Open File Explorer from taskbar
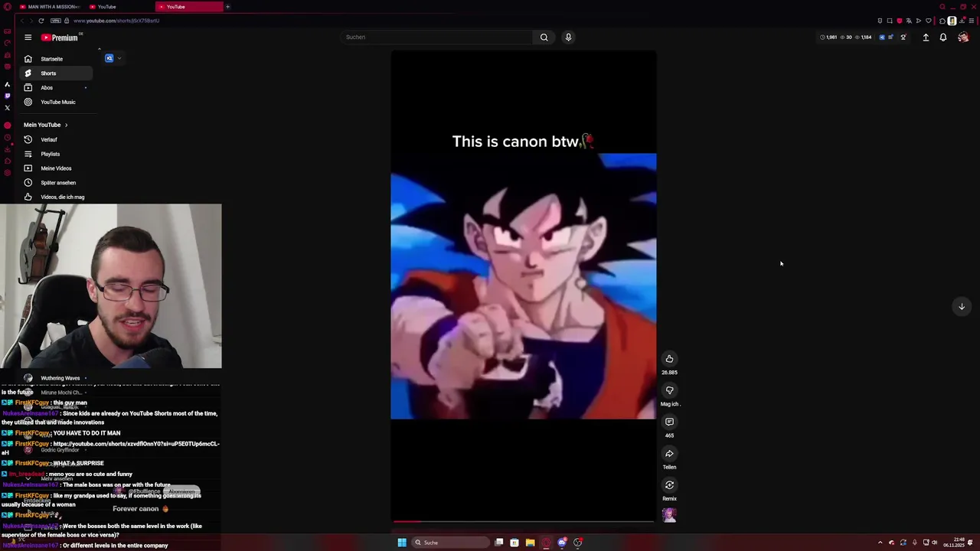 click(x=530, y=543)
